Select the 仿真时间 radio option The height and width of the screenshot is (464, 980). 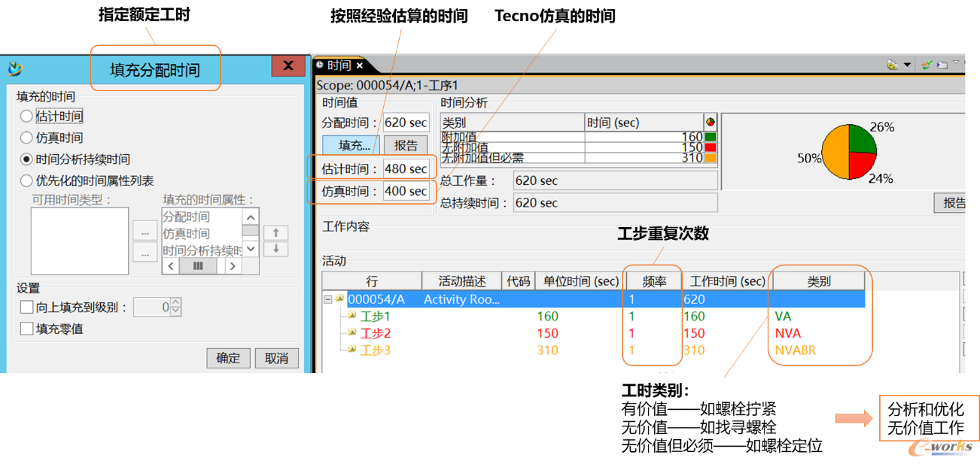click(26, 138)
